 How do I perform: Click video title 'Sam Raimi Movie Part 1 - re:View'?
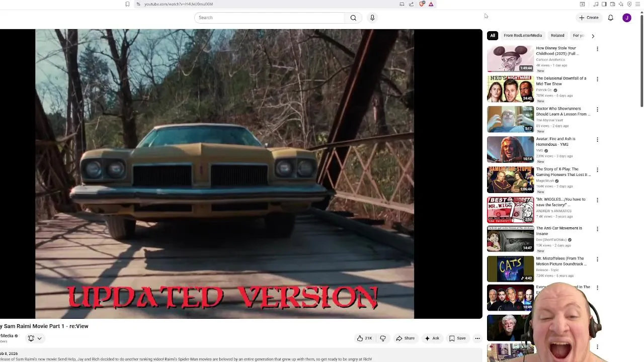pyautogui.click(x=44, y=326)
